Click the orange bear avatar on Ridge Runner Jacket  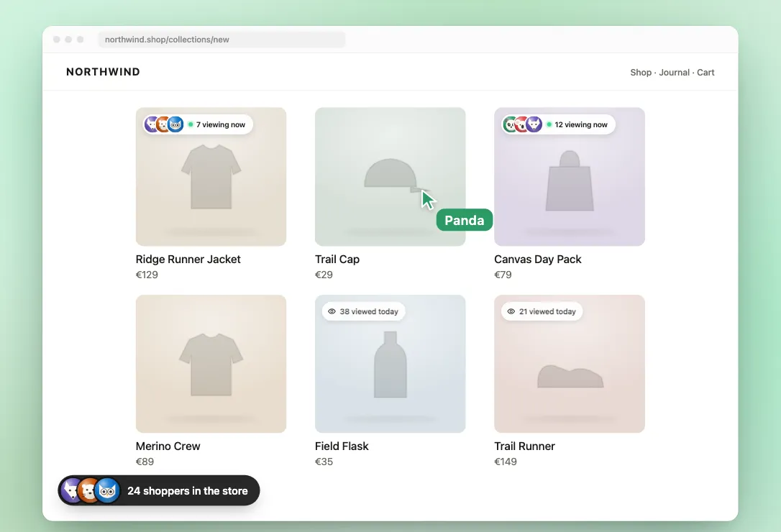point(163,124)
